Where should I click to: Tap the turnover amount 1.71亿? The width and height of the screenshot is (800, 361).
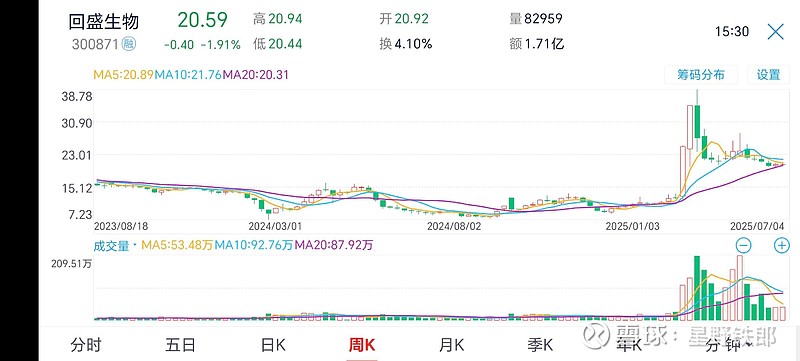[543, 44]
